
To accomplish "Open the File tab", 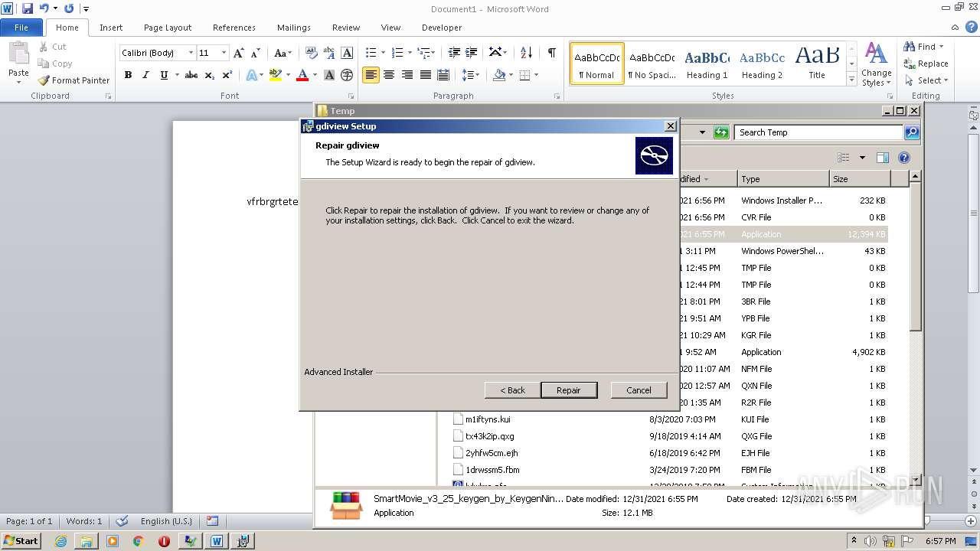I will click(x=21, y=28).
